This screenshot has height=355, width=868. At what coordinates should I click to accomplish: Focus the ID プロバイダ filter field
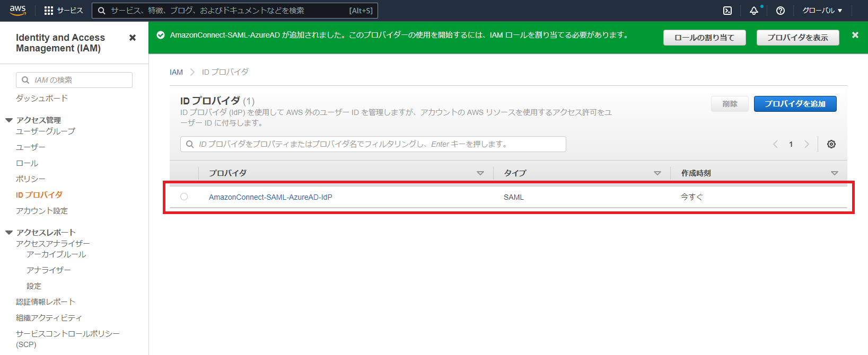[x=373, y=144]
